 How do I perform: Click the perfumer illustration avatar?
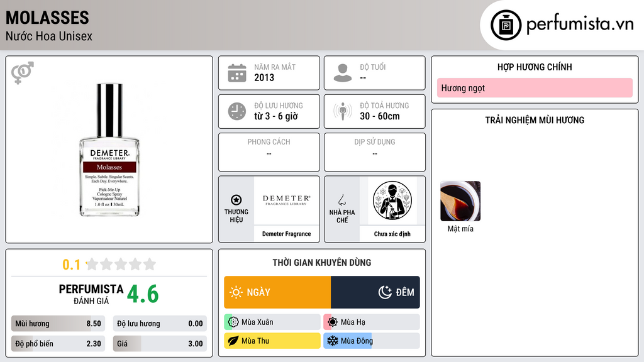[x=392, y=200]
